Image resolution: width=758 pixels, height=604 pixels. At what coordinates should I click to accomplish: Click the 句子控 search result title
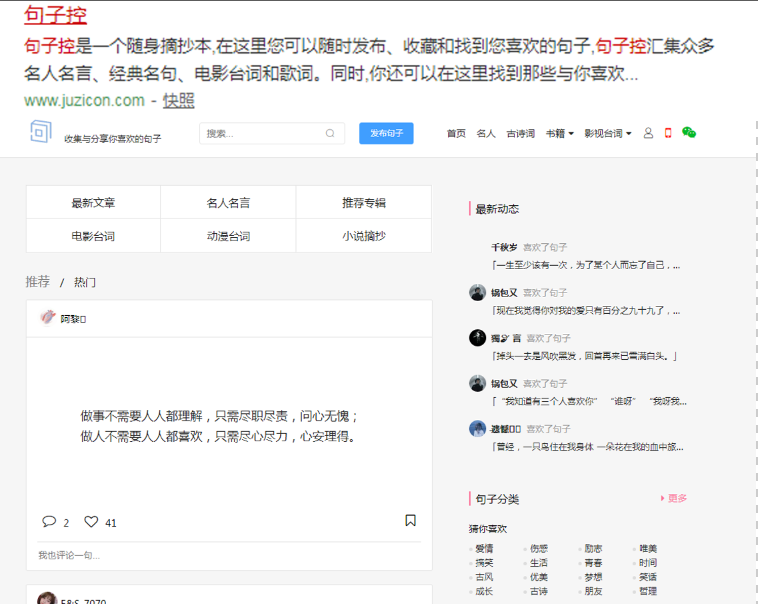point(56,15)
